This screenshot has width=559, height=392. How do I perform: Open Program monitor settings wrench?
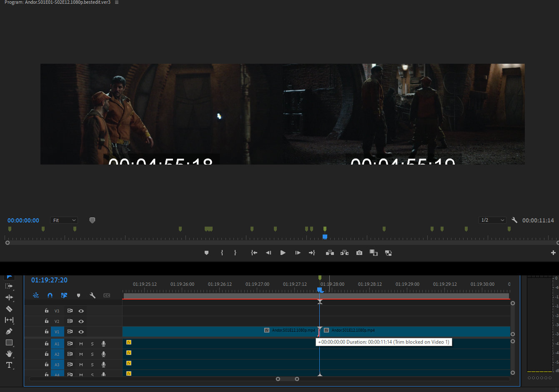click(514, 220)
